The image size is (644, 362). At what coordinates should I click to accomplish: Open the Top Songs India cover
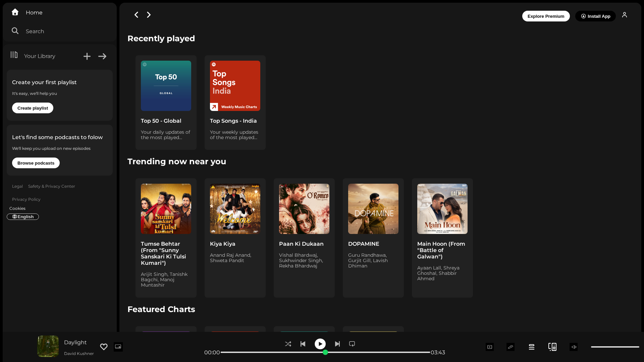[x=235, y=86]
